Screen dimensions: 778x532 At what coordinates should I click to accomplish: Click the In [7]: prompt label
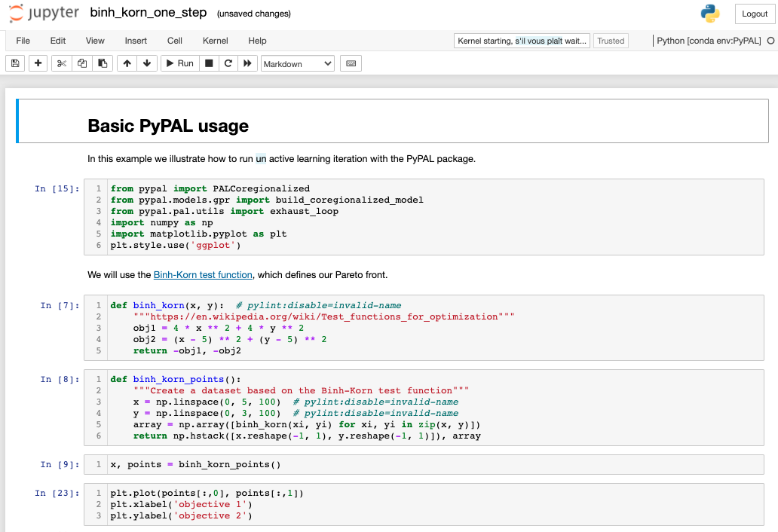(60, 305)
